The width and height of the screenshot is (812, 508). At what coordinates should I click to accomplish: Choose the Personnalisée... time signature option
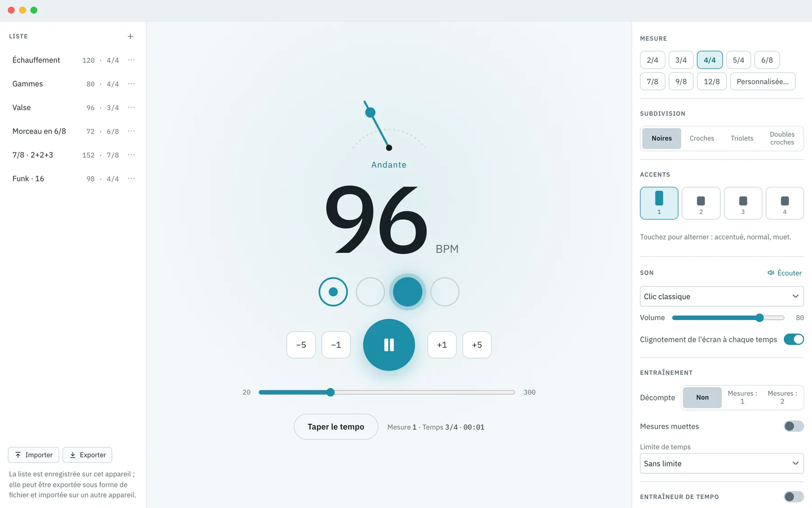[763, 81]
